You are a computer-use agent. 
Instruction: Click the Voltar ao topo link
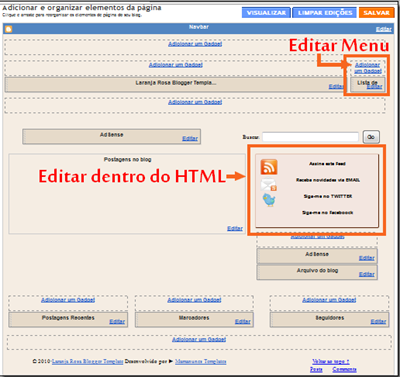331,361
